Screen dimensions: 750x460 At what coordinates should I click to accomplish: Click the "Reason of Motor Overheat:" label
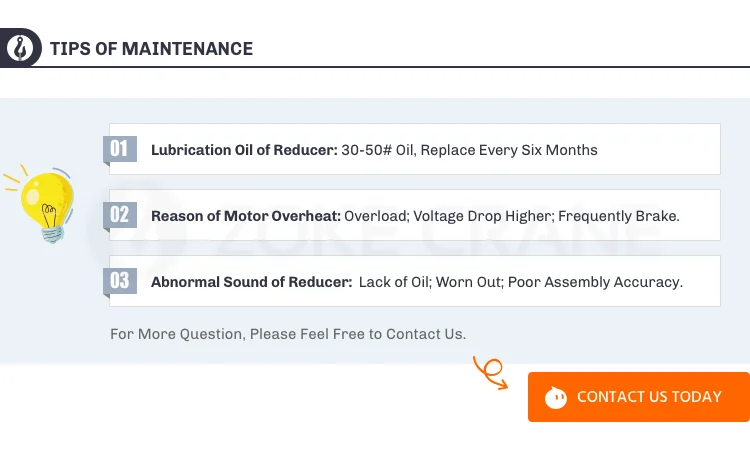pos(246,215)
